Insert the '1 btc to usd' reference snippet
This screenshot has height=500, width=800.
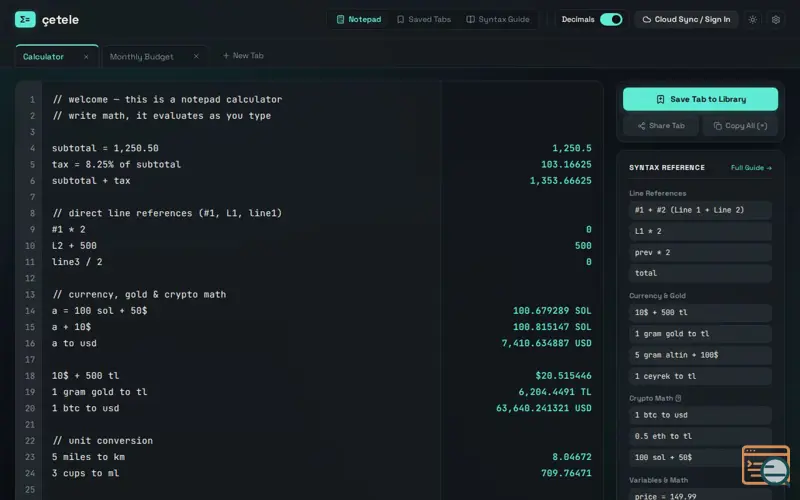(700, 415)
